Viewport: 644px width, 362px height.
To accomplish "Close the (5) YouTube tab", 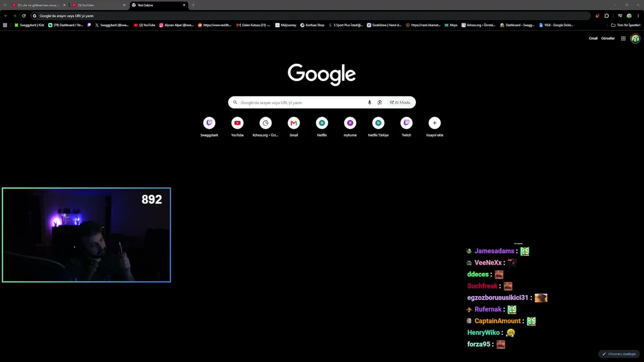I will coord(124,5).
